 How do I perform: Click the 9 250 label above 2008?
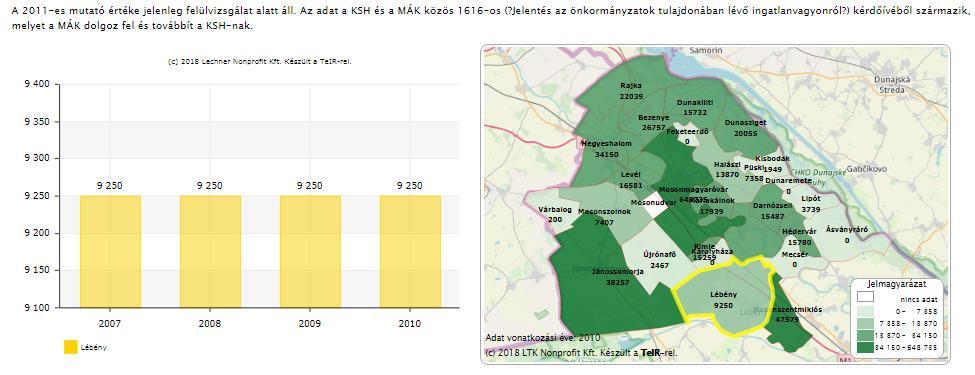point(210,185)
